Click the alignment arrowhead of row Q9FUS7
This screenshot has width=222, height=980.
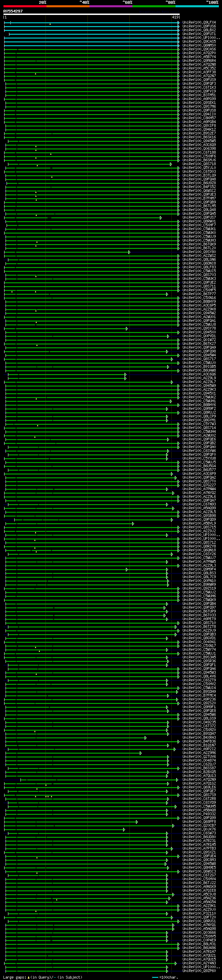pyautogui.click(x=161, y=218)
